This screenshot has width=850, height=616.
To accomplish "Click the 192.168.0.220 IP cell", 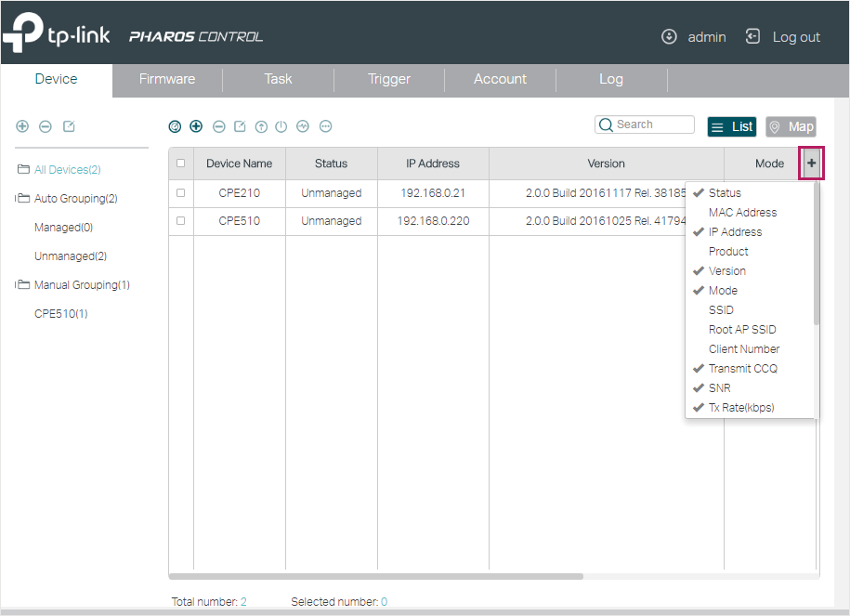I will pyautogui.click(x=433, y=221).
